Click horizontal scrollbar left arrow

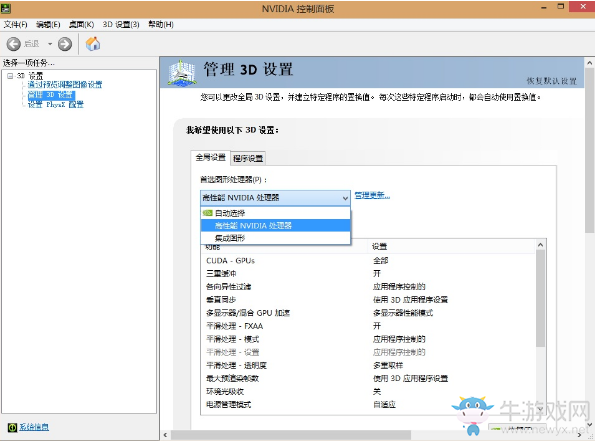click(x=165, y=435)
